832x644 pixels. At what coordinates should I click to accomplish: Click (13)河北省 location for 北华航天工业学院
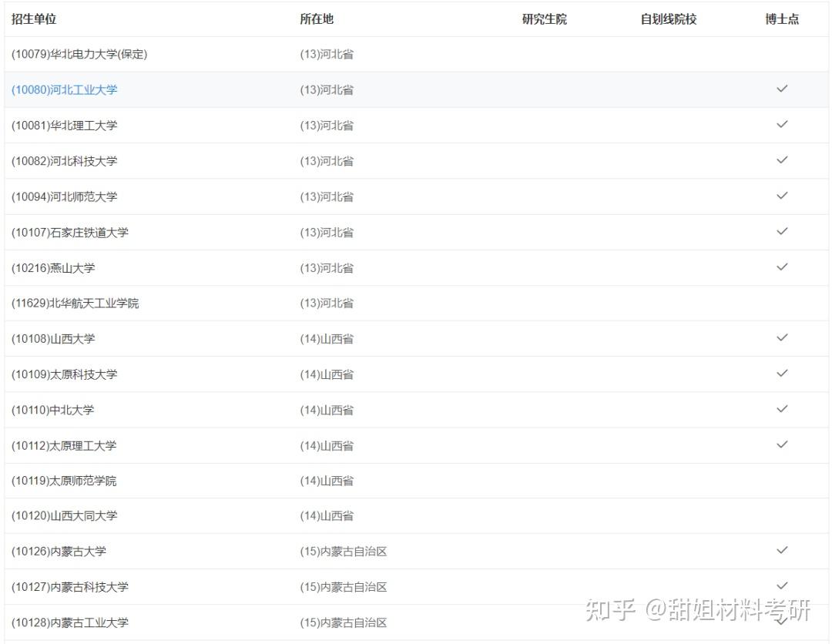coord(327,303)
